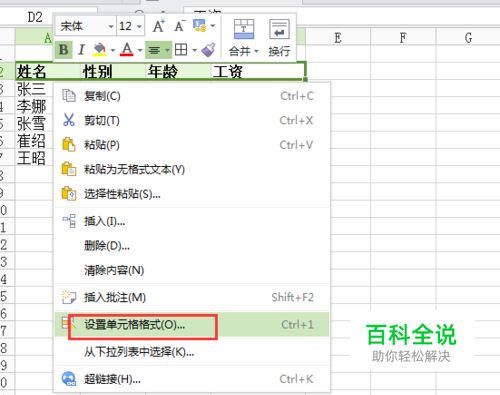
Task: Increase font size with A+ icon
Action: [159, 26]
